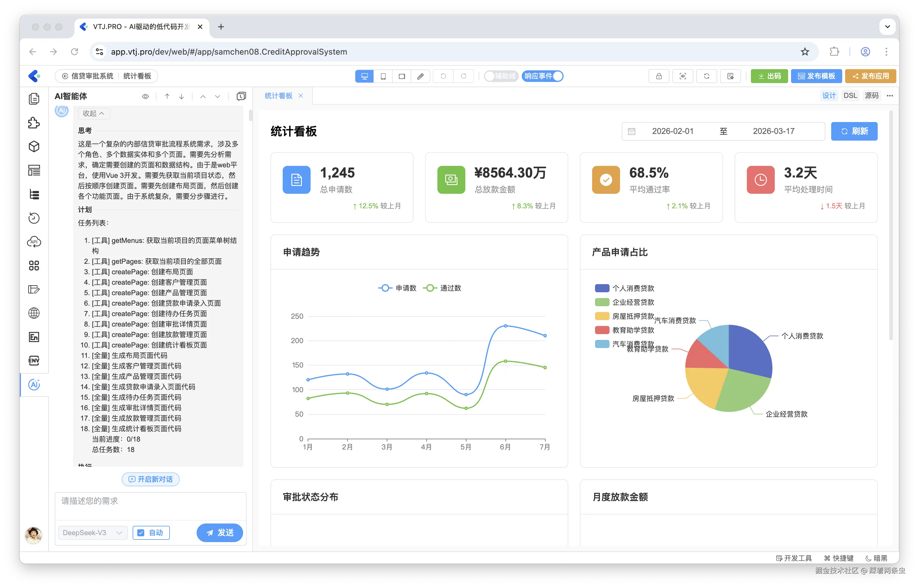This screenshot has width=919, height=588.
Task: Click the lock icon in toolbar
Action: [x=659, y=76]
